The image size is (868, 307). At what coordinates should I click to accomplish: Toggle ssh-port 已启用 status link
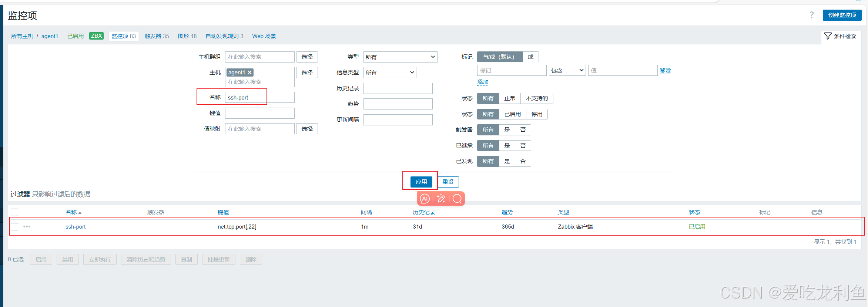[697, 226]
